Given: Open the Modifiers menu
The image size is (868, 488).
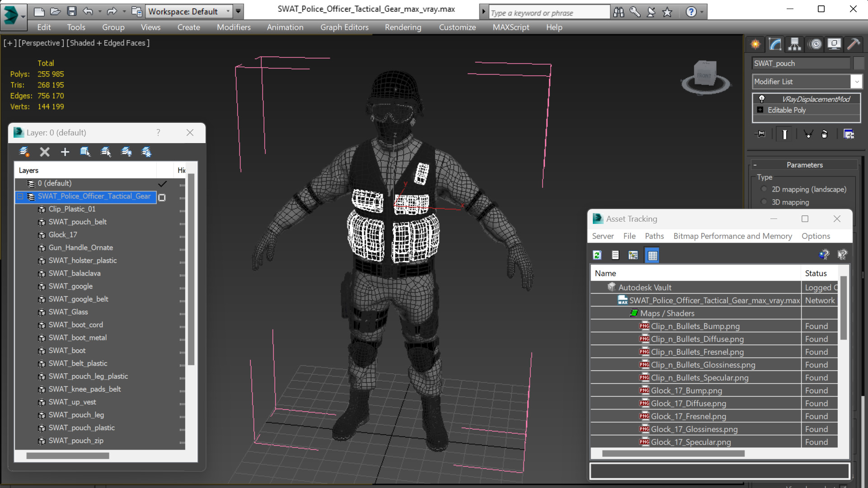Looking at the screenshot, I should [234, 27].
